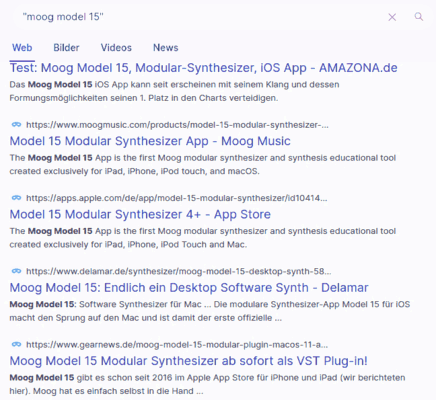The height and width of the screenshot is (400, 436).
Task: Open Model 15 Modular Synthesizer 4+ - App Store
Action: (x=140, y=214)
